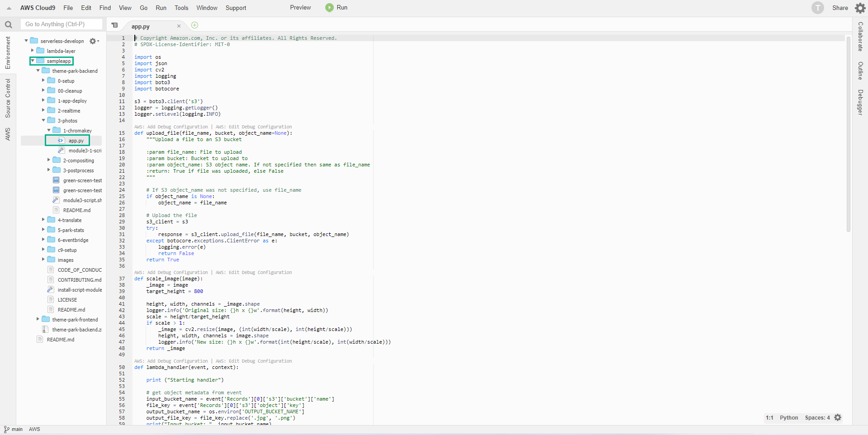Click the 2-compositing folder icon
The width and height of the screenshot is (868, 435).
tap(57, 160)
